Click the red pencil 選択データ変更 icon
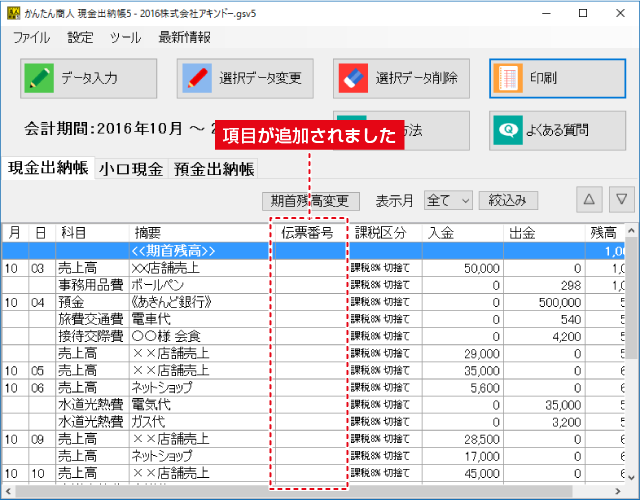 pos(197,77)
